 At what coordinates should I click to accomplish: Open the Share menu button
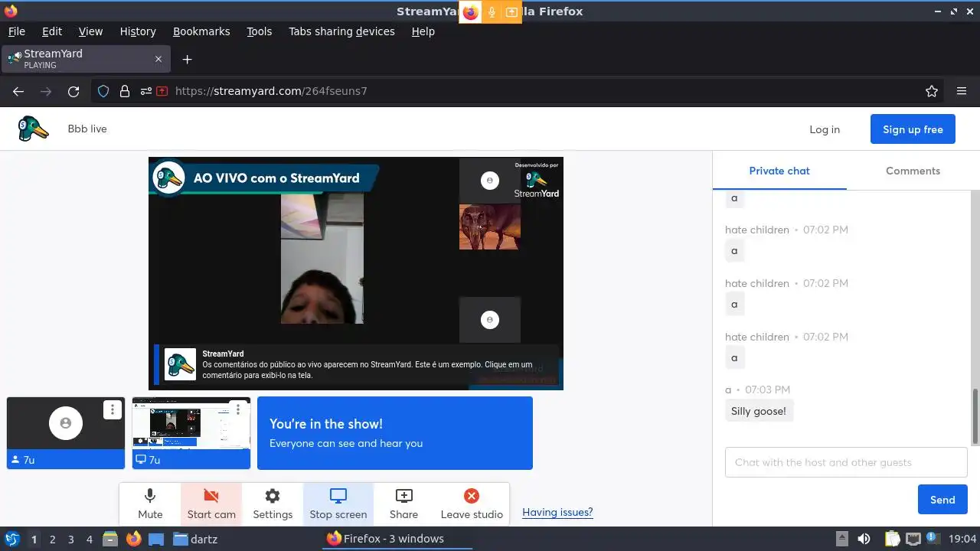(403, 504)
